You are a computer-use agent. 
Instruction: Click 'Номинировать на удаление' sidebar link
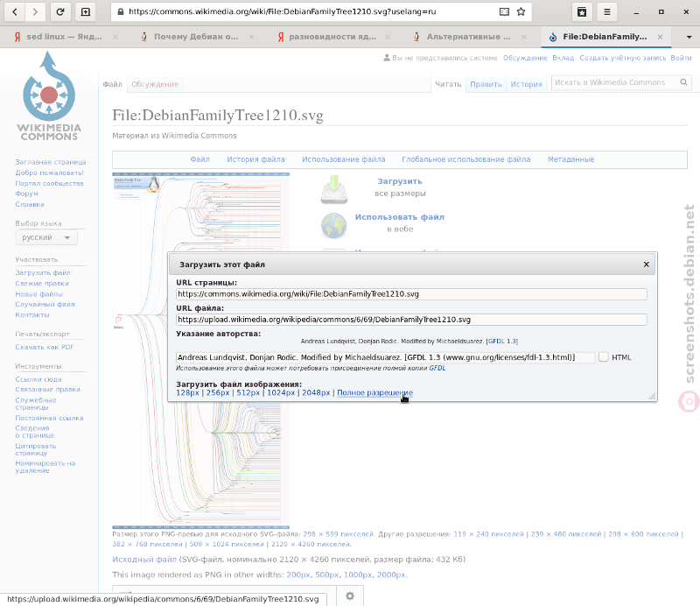coord(45,467)
